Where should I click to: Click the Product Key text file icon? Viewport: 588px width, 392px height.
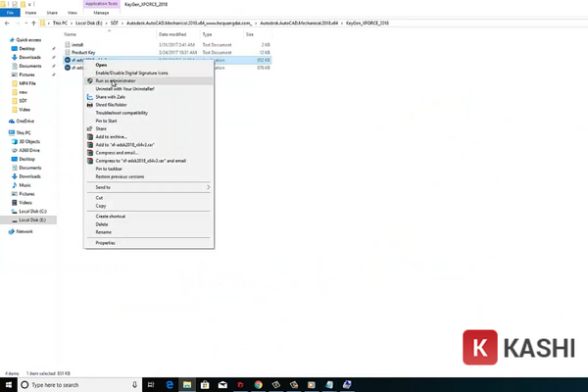tap(68, 53)
